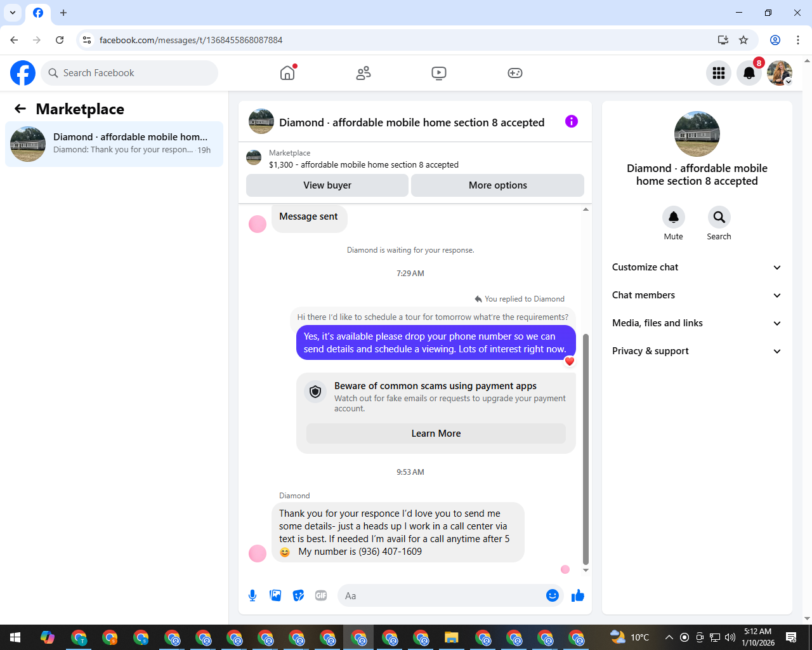View site information icon in address bar

pyautogui.click(x=87, y=40)
